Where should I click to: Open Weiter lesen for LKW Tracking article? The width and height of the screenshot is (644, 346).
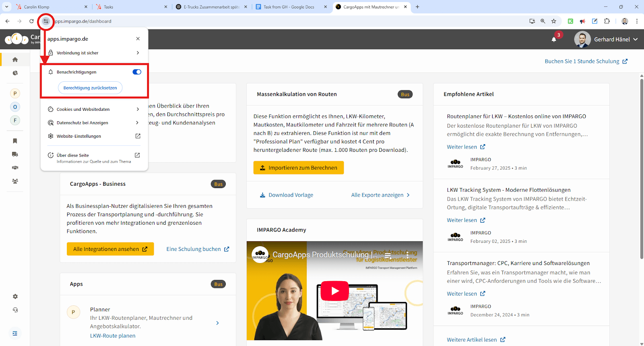[x=466, y=220]
